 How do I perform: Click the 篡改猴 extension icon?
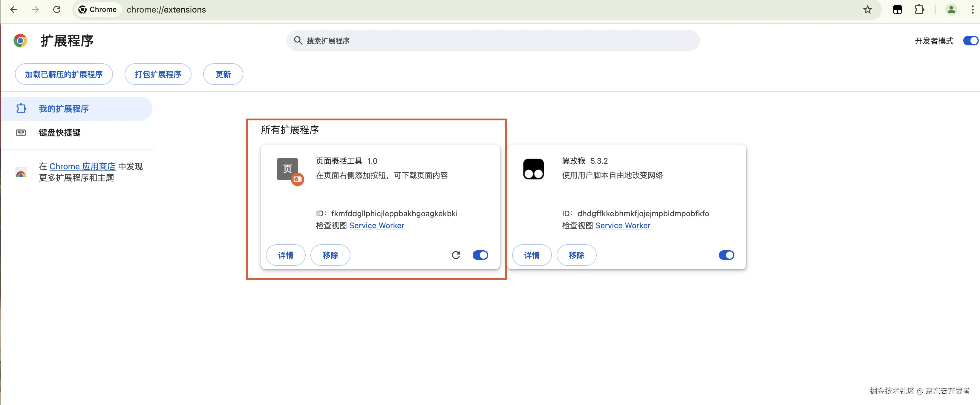coord(533,169)
